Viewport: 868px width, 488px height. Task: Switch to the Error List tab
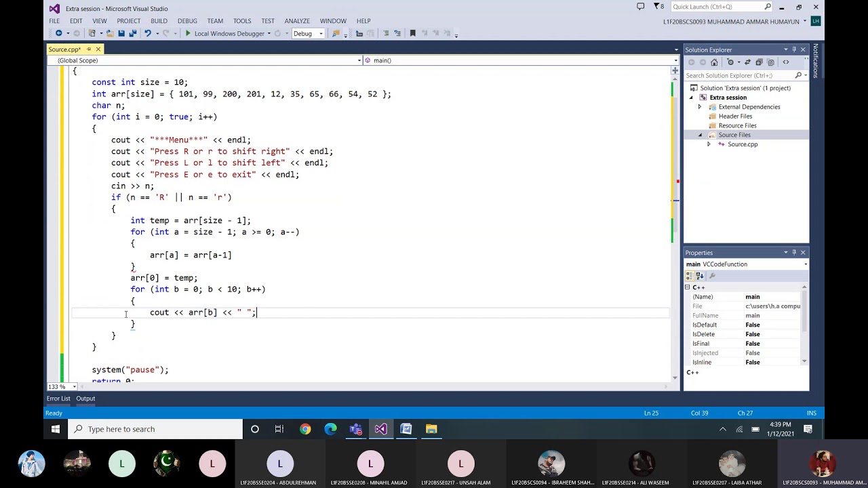58,399
